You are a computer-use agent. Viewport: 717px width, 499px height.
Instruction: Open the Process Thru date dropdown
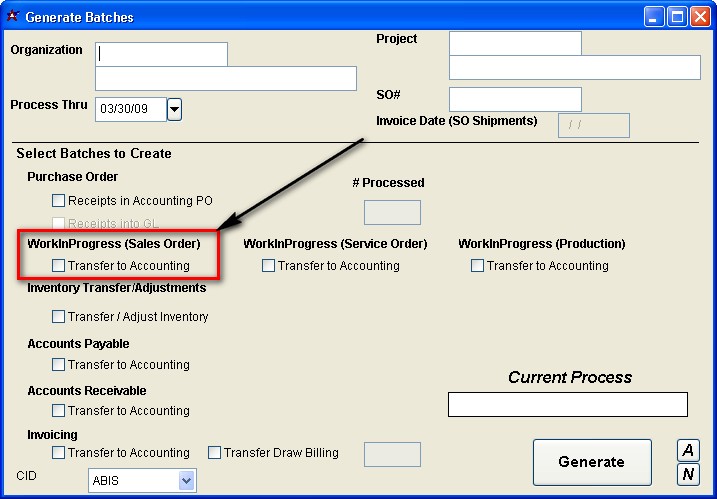[174, 109]
